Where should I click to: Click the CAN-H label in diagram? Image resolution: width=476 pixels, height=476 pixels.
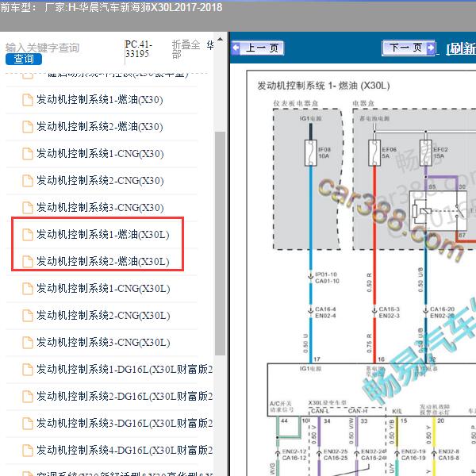click(358, 411)
